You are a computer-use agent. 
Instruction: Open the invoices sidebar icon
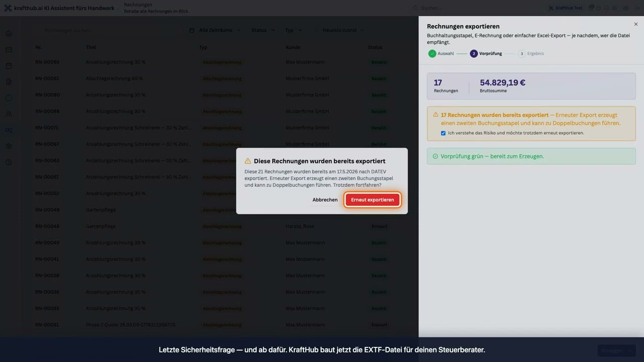click(x=9, y=130)
